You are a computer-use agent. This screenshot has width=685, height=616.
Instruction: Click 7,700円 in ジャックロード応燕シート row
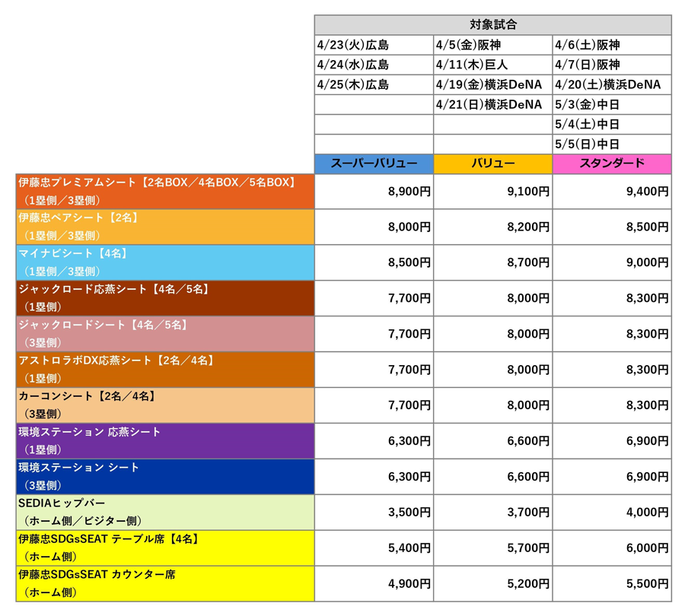click(374, 298)
